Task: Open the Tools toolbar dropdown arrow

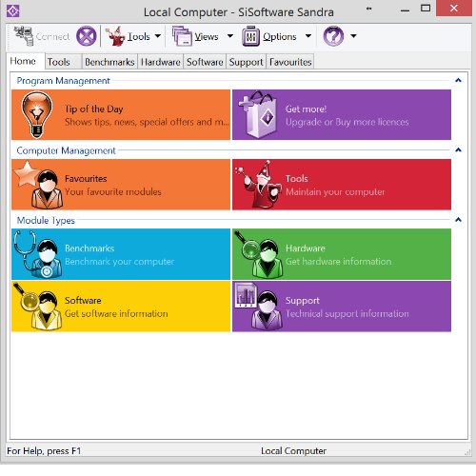Action: (158, 36)
